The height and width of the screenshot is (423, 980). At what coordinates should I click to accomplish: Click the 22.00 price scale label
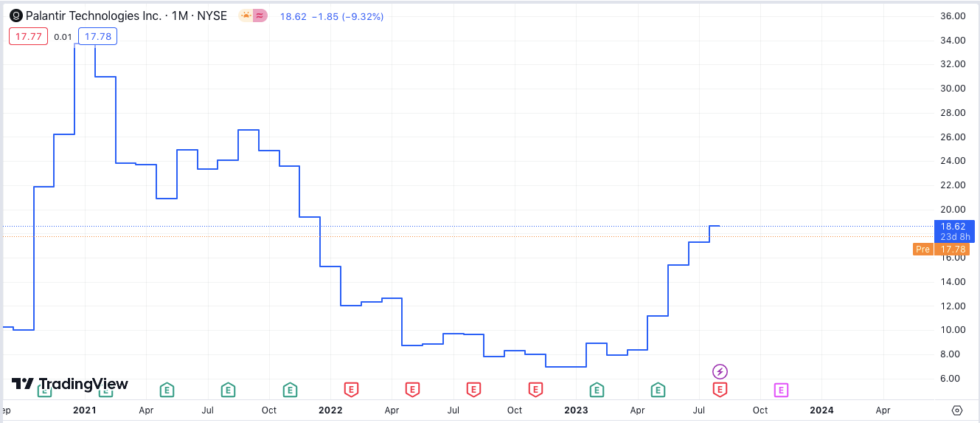[x=953, y=185]
